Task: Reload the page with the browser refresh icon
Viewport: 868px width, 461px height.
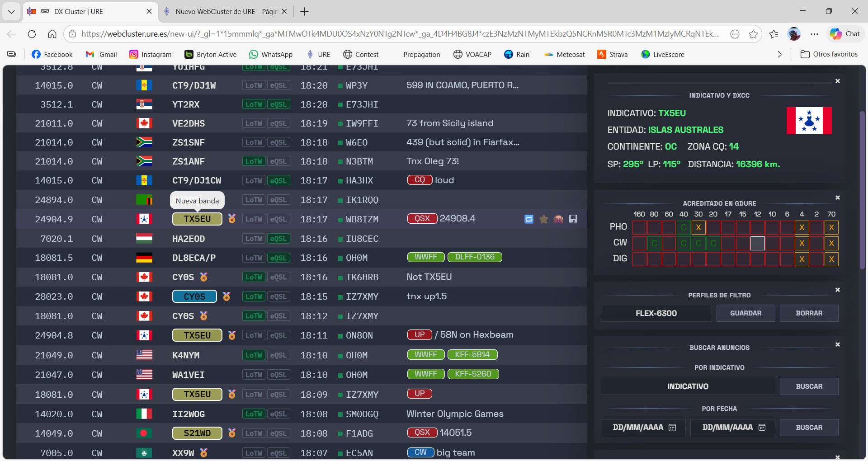Action: (x=32, y=34)
